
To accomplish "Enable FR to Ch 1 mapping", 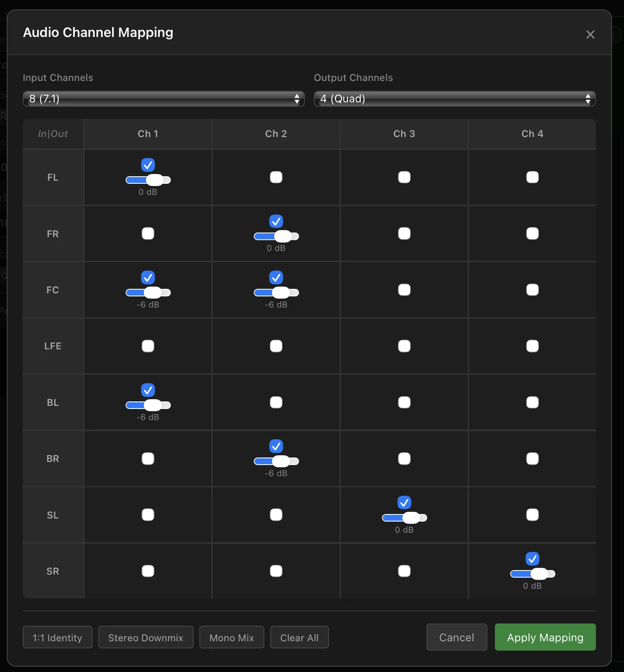I will pyautogui.click(x=148, y=233).
